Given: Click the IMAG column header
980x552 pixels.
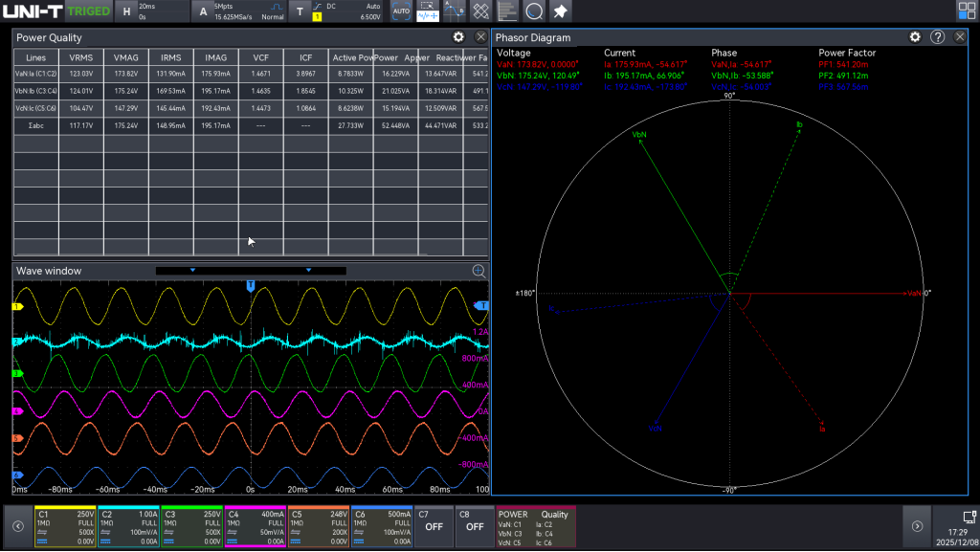Looking at the screenshot, I should coord(216,57).
